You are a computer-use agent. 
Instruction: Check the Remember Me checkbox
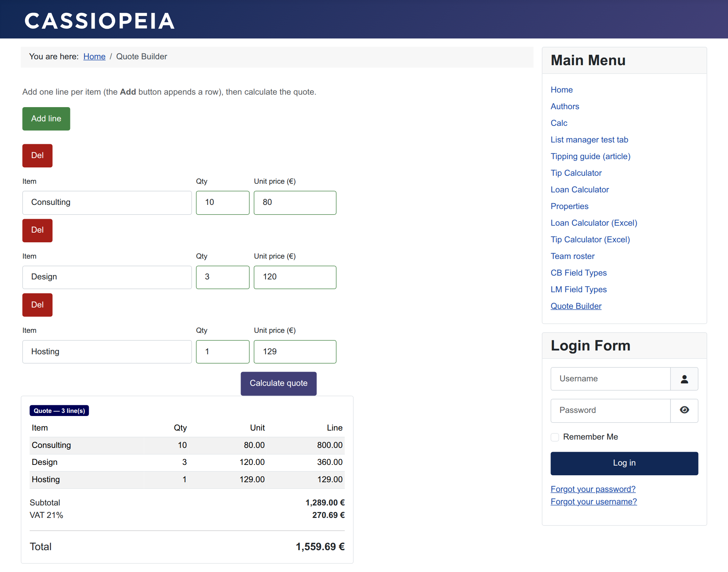click(555, 437)
